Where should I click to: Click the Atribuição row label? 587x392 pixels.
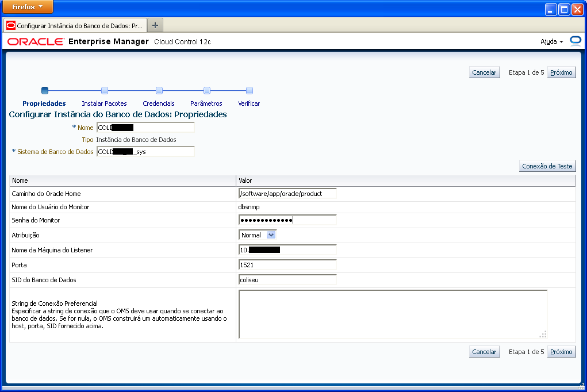click(25, 235)
